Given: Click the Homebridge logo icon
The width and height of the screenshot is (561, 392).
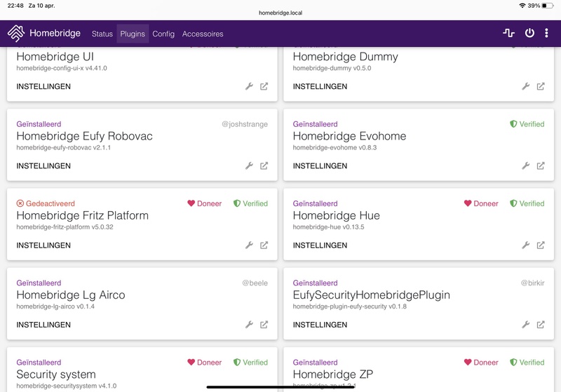Looking at the screenshot, I should tap(16, 33).
